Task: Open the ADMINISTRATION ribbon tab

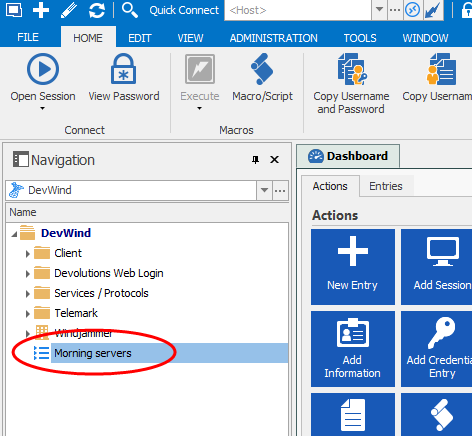Action: [273, 38]
